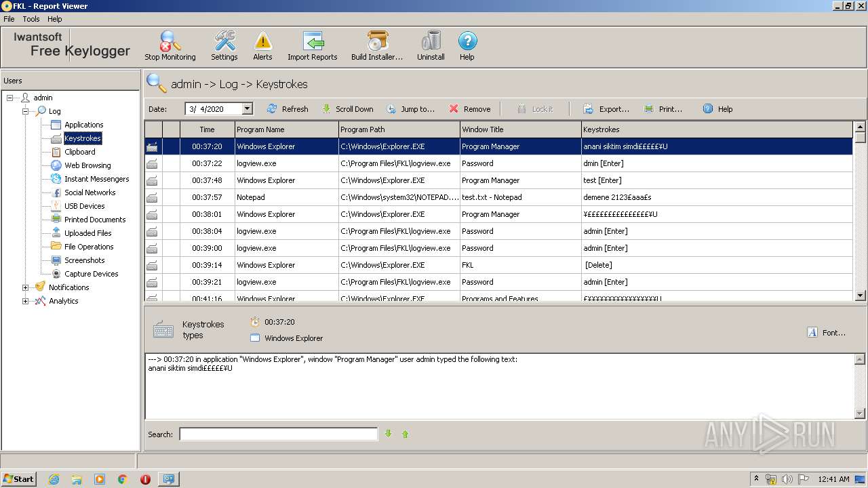The height and width of the screenshot is (488, 868).
Task: Sort by Time column header
Action: coord(207,129)
